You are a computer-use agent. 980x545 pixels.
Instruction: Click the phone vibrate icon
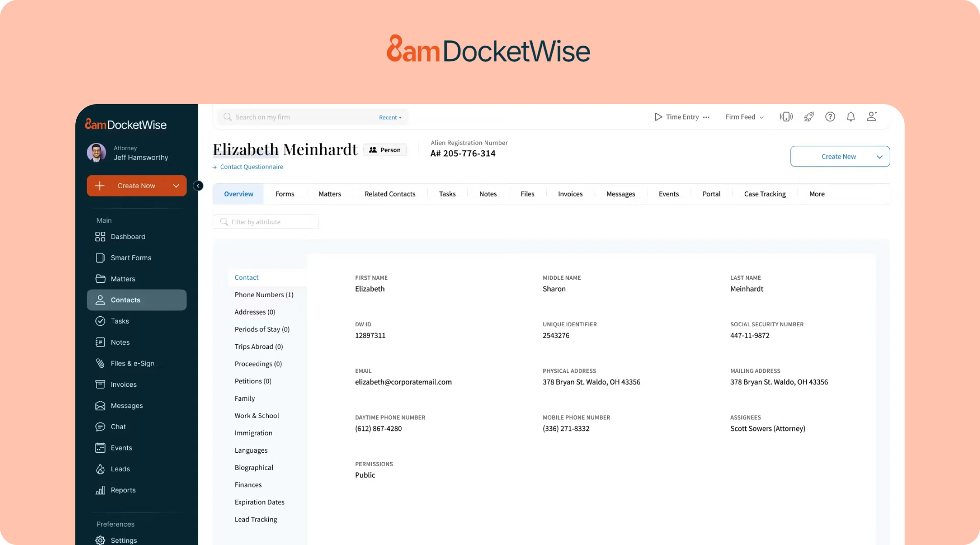[786, 117]
